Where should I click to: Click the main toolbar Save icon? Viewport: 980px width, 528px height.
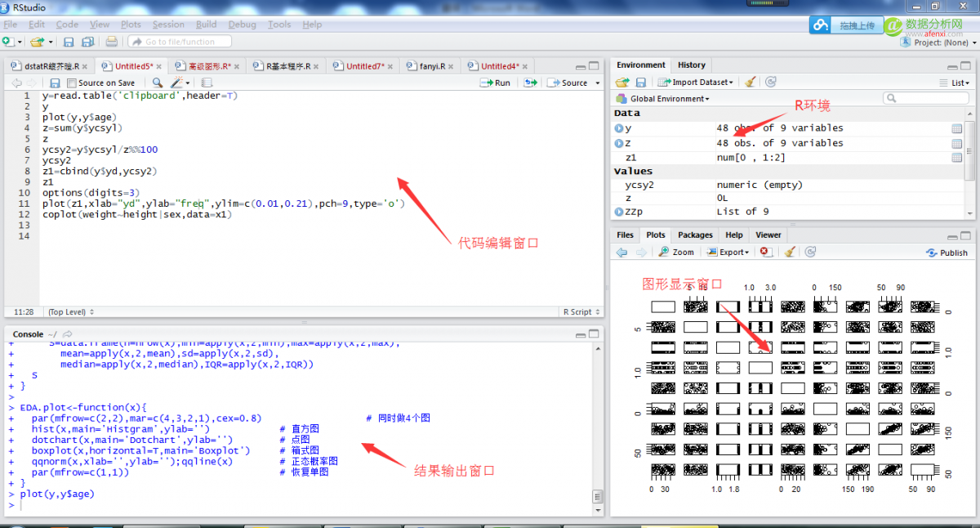69,42
